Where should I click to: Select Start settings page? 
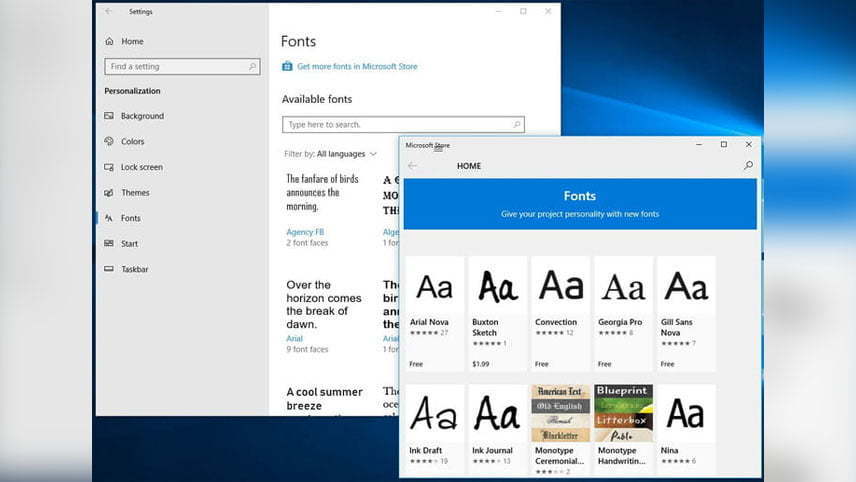click(129, 243)
